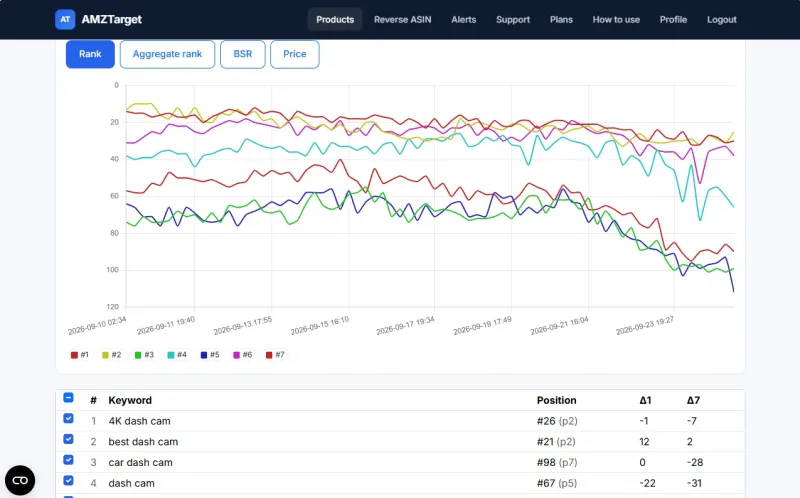Click the AT logo icon
Viewport: 800px width, 498px height.
[65, 19]
